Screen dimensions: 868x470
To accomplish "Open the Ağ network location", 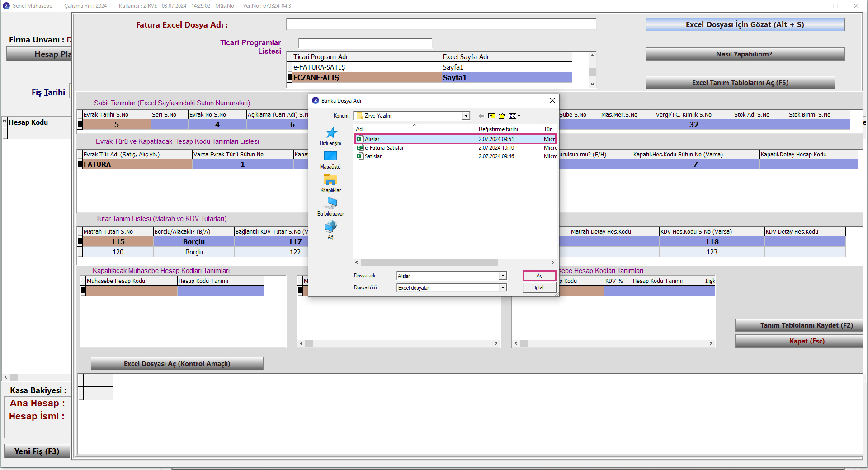I will click(x=330, y=230).
